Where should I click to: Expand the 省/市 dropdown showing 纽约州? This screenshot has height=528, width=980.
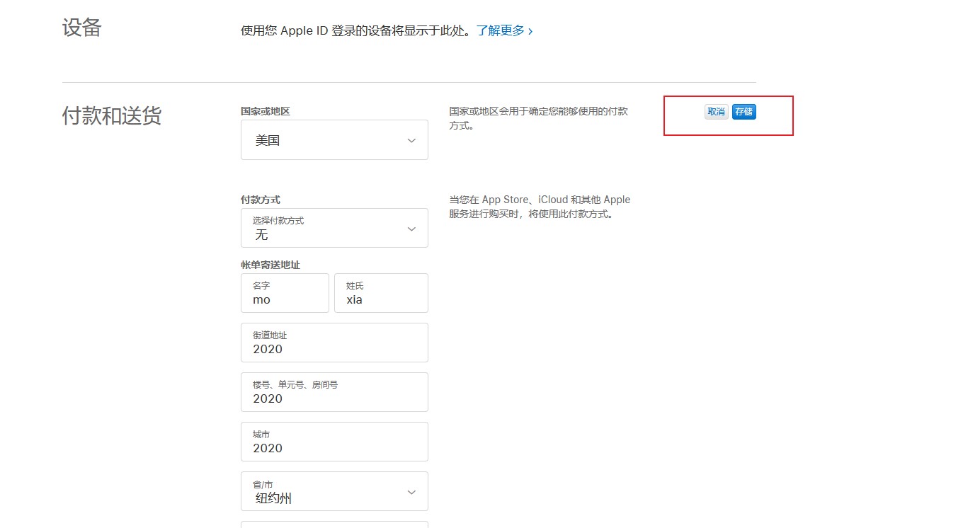pos(334,491)
